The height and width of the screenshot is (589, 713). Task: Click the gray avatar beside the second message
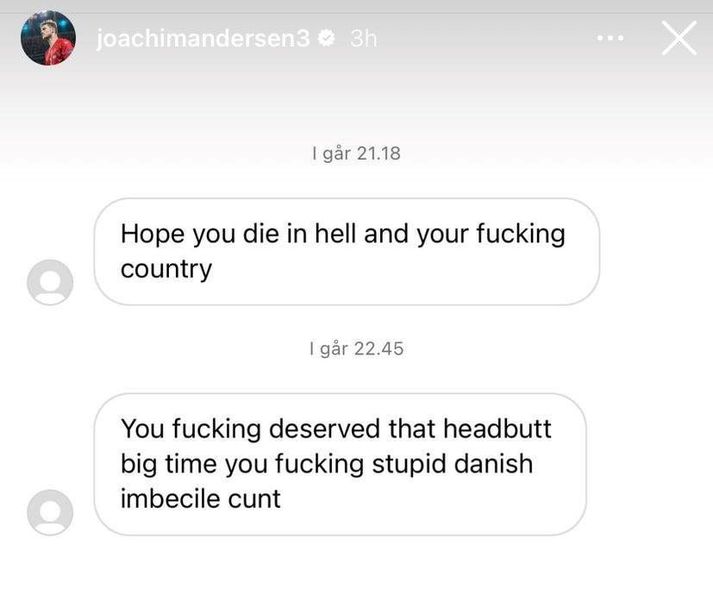pos(50,512)
